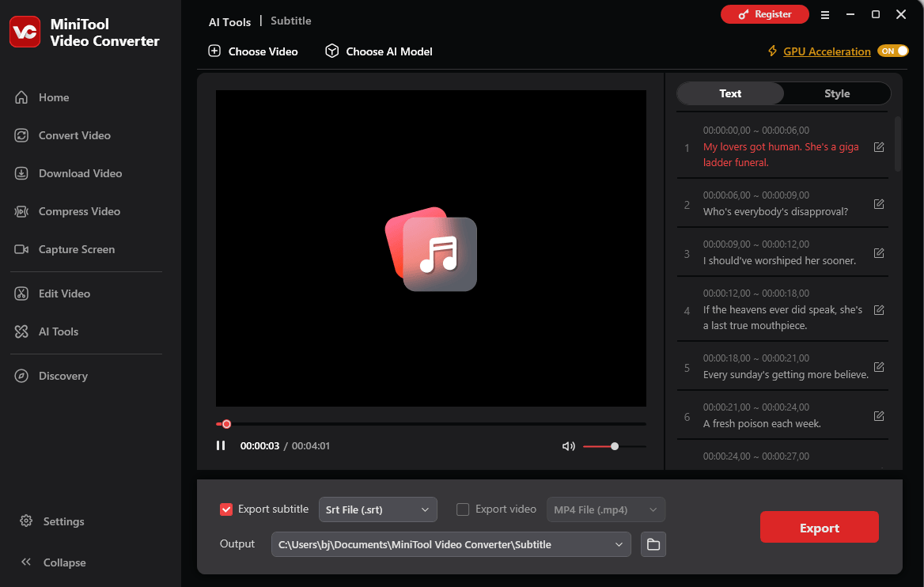
Task: Select 'A fresh poison each week.' text
Action: (x=762, y=424)
